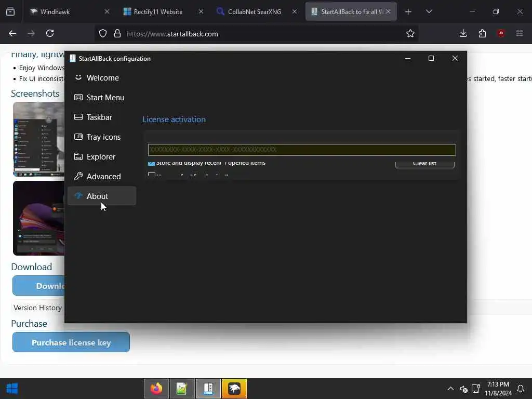Screen dimensions: 532x399
Task: Select the About section in sidebar
Action: tap(102, 196)
